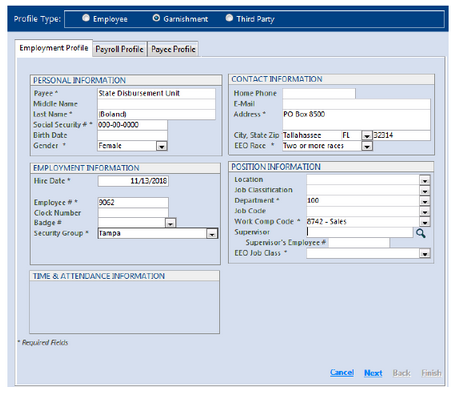Image resolution: width=455 pixels, height=394 pixels.
Task: Open the Employment Profile tab
Action: (x=54, y=48)
